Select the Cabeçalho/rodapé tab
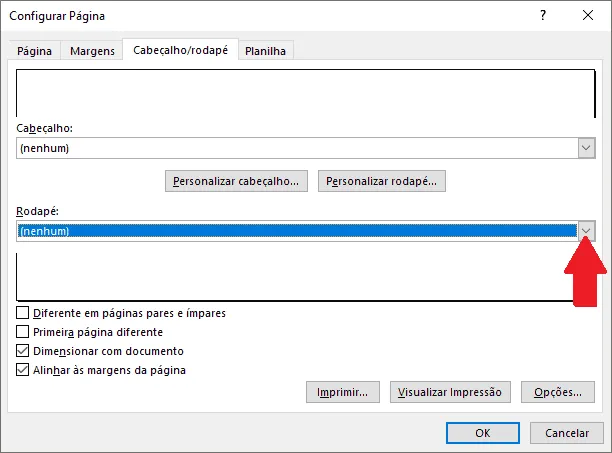Screen dimensions: 612x453 pos(180,50)
